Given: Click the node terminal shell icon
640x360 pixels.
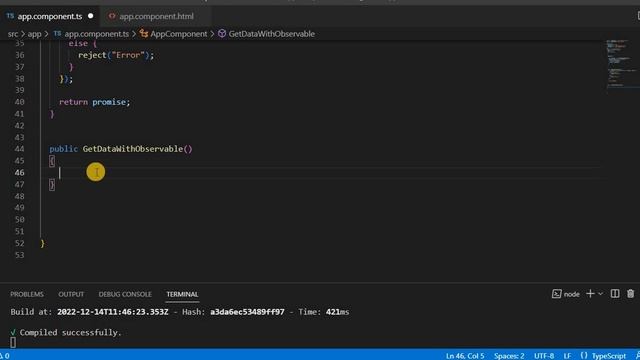Looking at the screenshot, I should point(556,294).
